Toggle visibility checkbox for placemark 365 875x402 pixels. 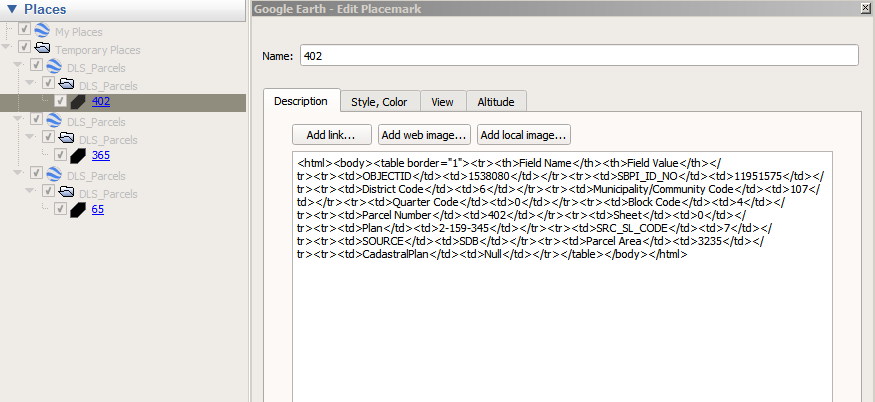[61, 155]
